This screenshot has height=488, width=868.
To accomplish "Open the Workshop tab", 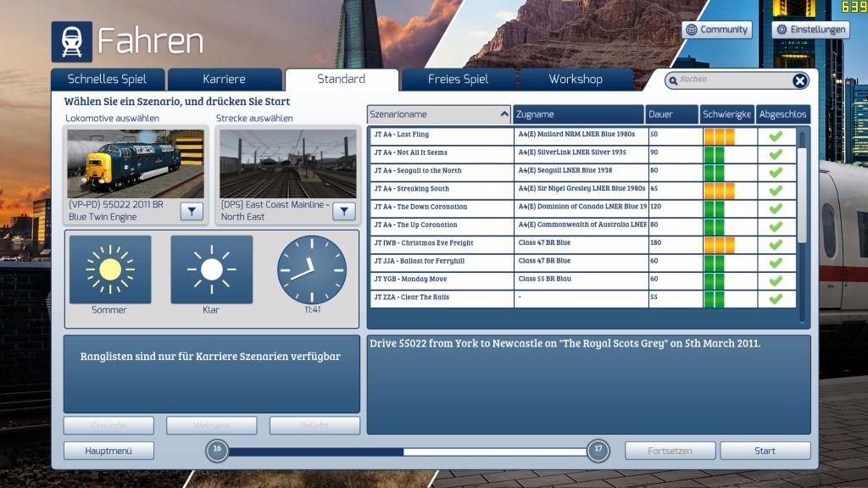I will click(576, 79).
